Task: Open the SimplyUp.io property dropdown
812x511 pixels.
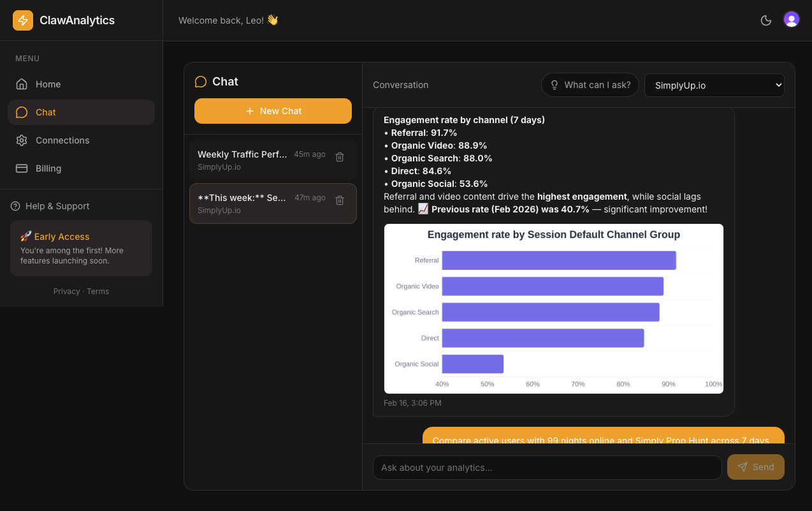Action: tap(714, 84)
